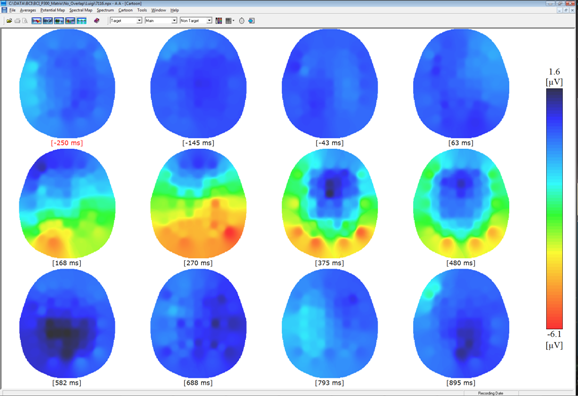Click the Open file folder icon

pyautogui.click(x=9, y=21)
